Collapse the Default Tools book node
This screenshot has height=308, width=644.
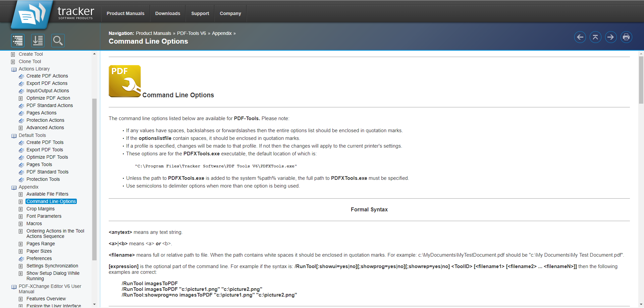[x=14, y=136]
